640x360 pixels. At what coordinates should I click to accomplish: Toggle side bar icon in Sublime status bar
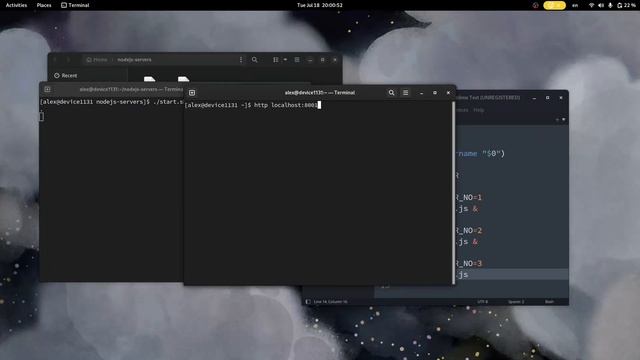(308, 302)
